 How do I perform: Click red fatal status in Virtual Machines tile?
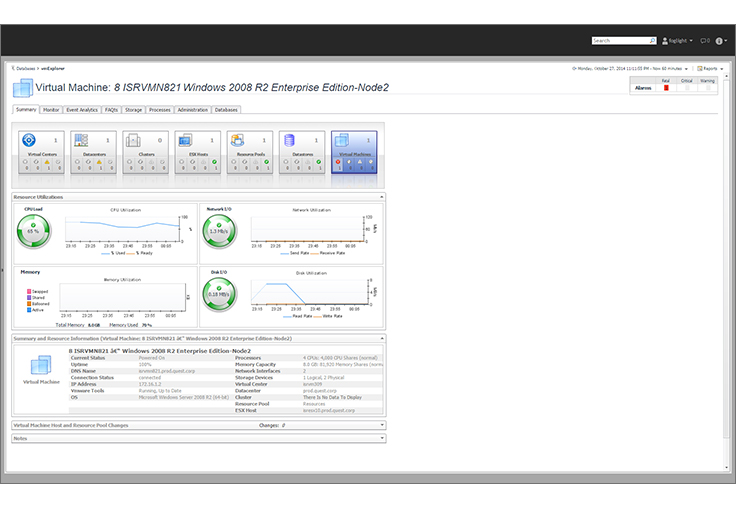coord(338,162)
